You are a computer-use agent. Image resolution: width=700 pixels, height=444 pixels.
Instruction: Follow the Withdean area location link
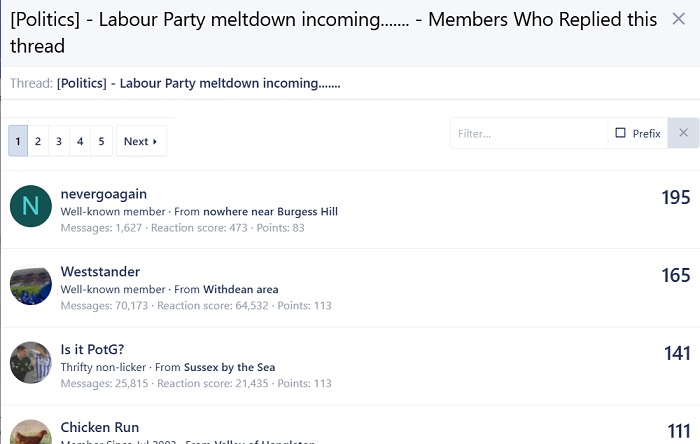click(x=241, y=289)
